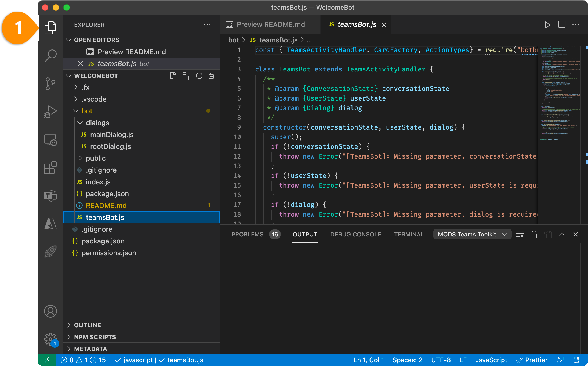Image resolution: width=588 pixels, height=366 pixels.
Task: Open the Search view
Action: 50,56
